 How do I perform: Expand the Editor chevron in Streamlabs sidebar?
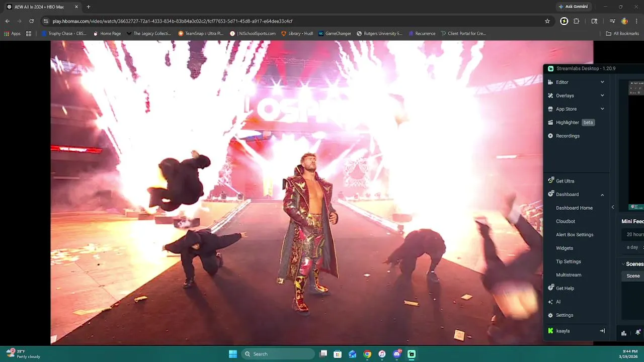click(602, 82)
